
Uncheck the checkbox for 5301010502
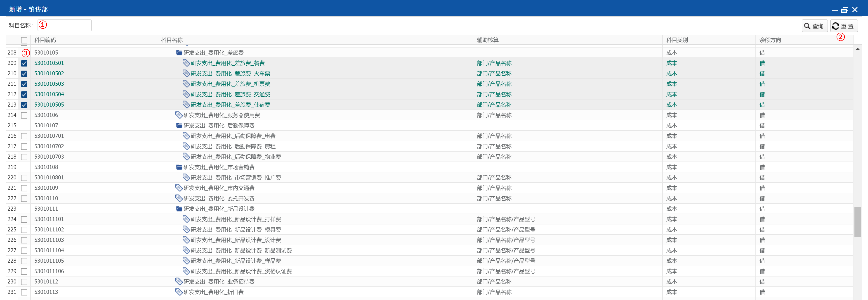tap(24, 74)
